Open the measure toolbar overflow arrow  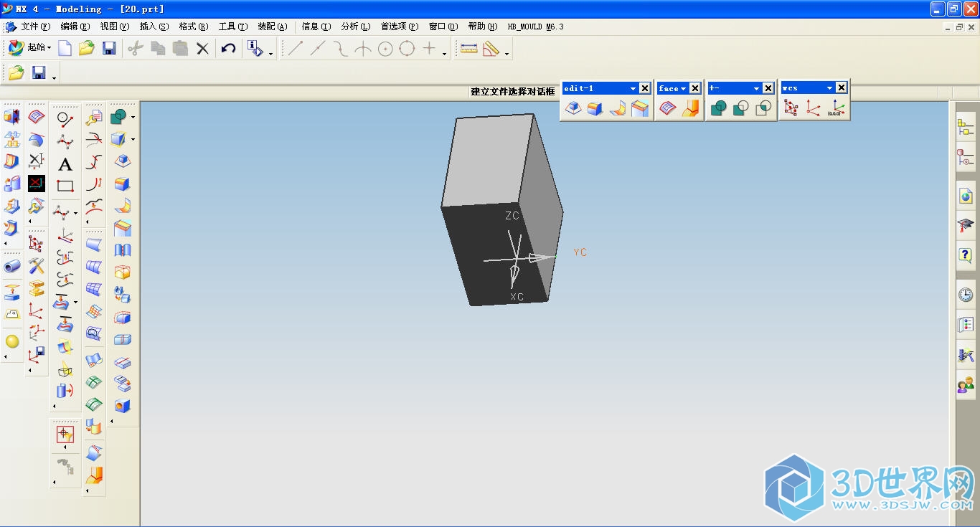(x=507, y=54)
